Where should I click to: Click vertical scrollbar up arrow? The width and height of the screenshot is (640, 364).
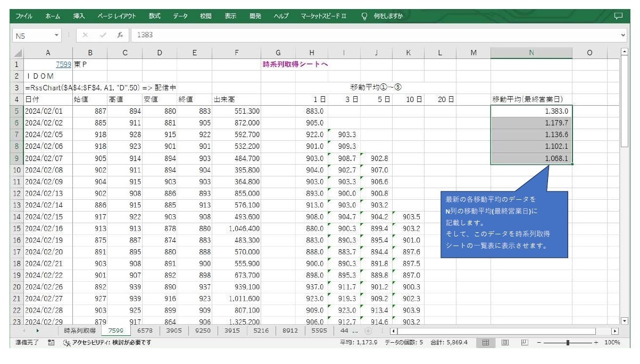[625, 52]
